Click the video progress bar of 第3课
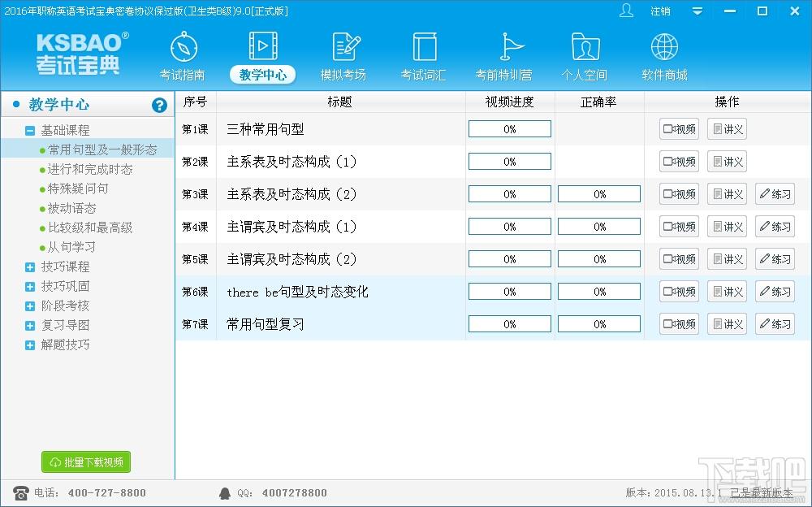 (509, 194)
